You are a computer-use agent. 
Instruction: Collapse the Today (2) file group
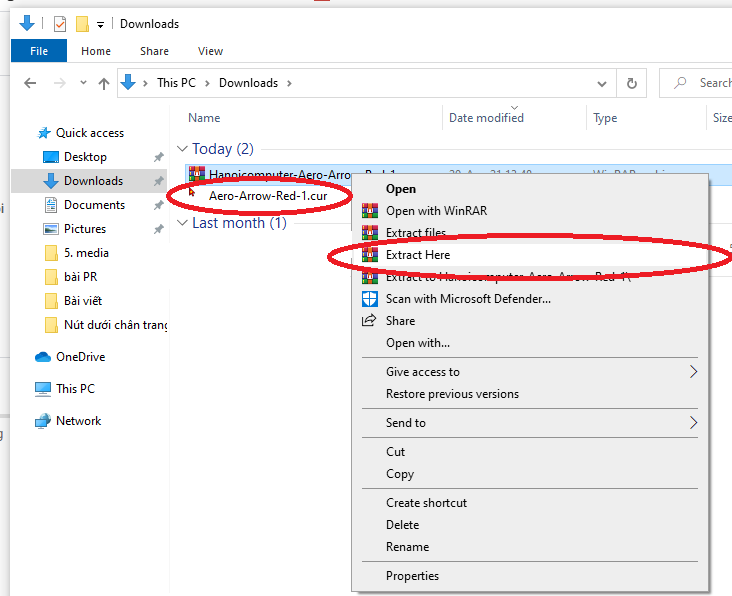(182, 149)
